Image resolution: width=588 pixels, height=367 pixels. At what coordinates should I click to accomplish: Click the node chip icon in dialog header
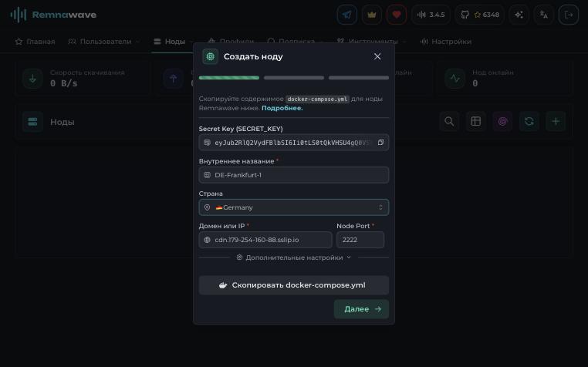211,56
